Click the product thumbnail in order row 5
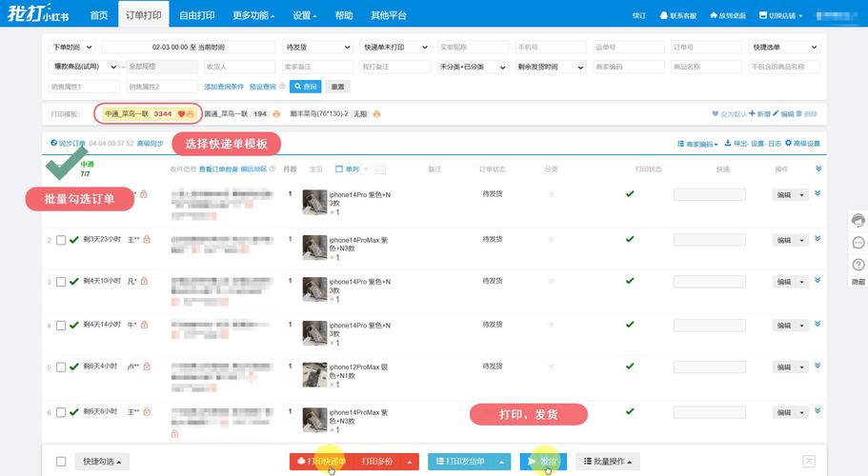This screenshot has width=868, height=476. click(x=314, y=374)
